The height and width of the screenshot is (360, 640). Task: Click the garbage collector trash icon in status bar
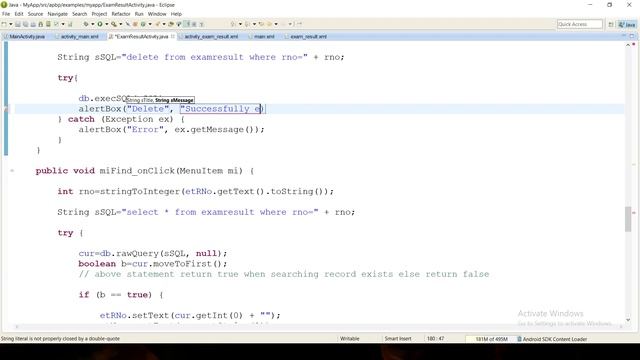click(519, 339)
